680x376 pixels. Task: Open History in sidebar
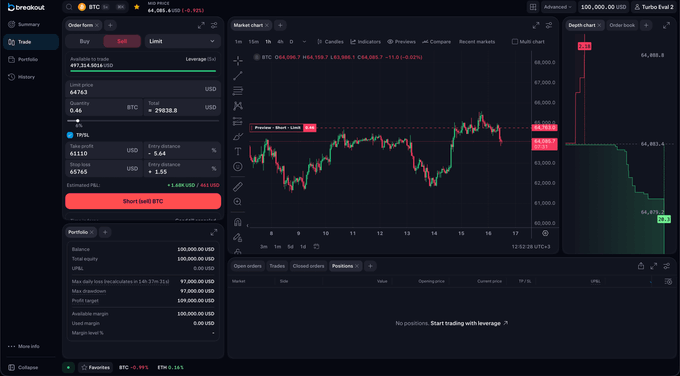[30, 77]
